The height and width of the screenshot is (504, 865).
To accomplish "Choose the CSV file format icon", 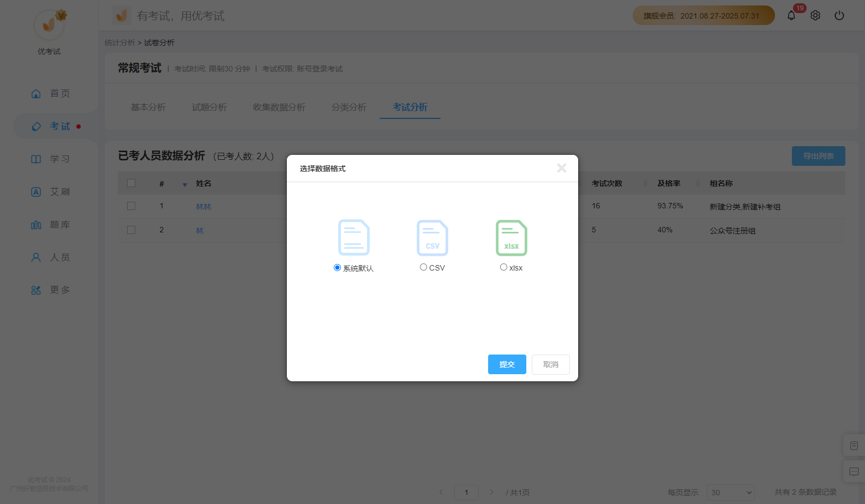I will 432,237.
